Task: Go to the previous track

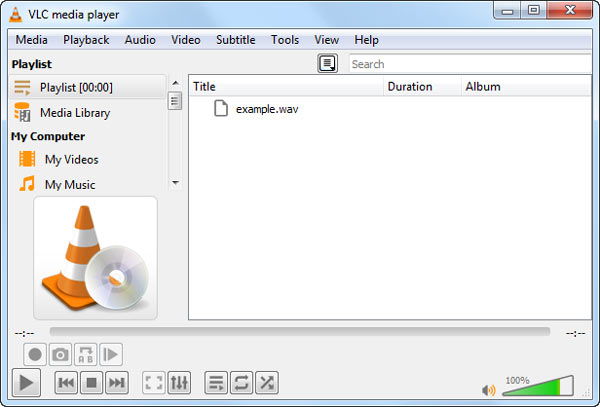Action: point(66,382)
